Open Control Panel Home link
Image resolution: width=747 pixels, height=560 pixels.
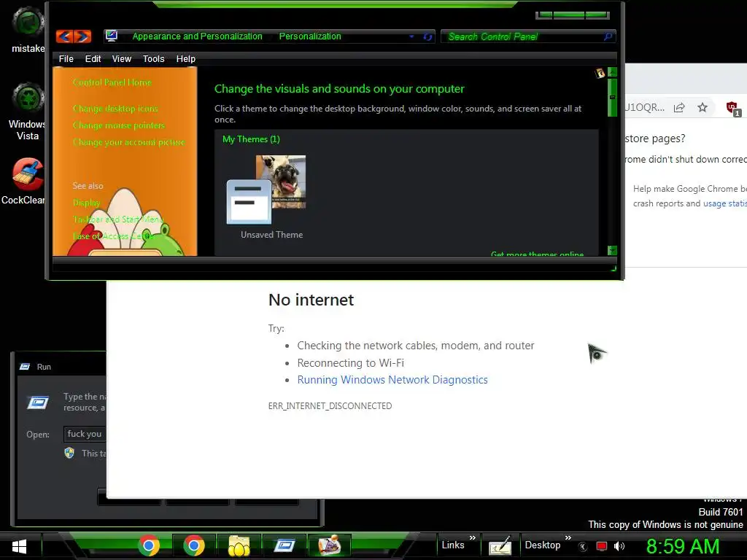click(x=112, y=82)
